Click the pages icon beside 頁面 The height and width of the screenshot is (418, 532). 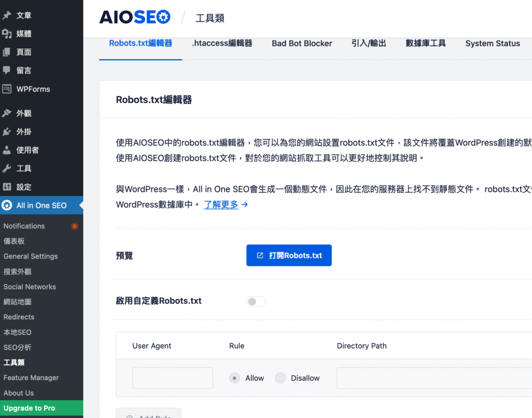tap(7, 52)
